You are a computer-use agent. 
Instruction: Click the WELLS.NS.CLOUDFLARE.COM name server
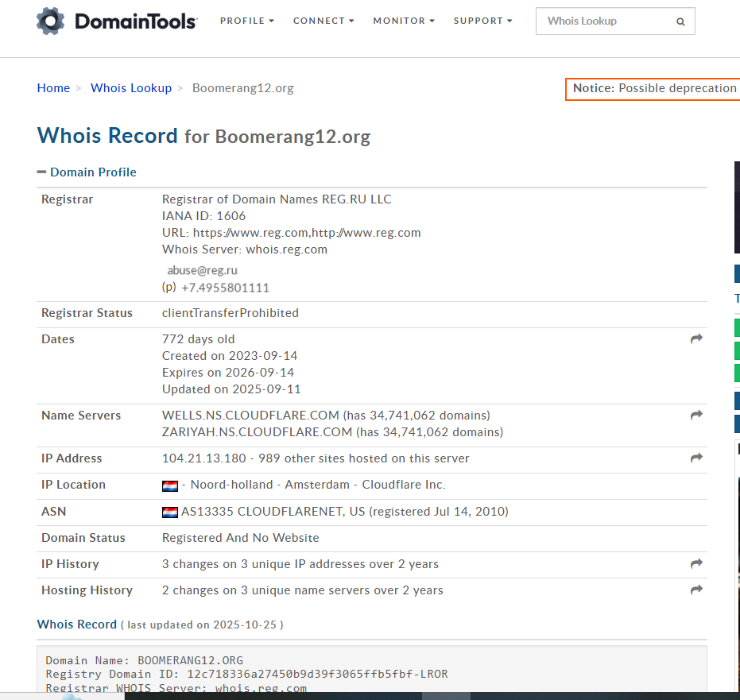(250, 416)
